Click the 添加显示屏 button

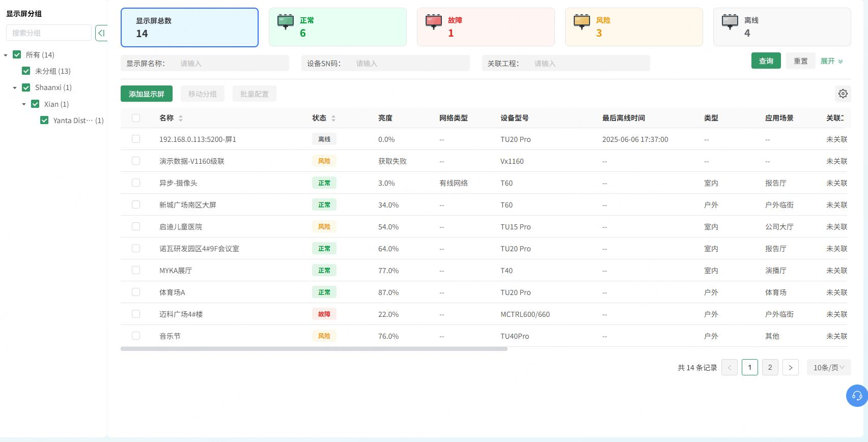tap(147, 94)
